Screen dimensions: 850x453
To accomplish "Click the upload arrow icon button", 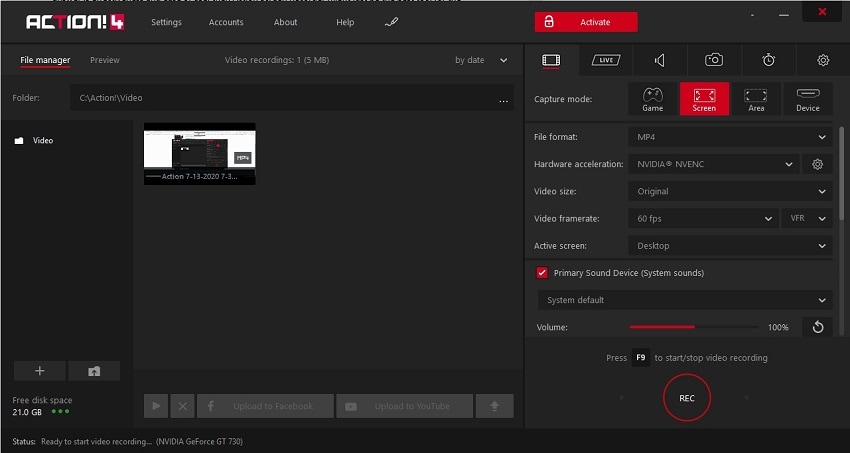I will [x=494, y=406].
